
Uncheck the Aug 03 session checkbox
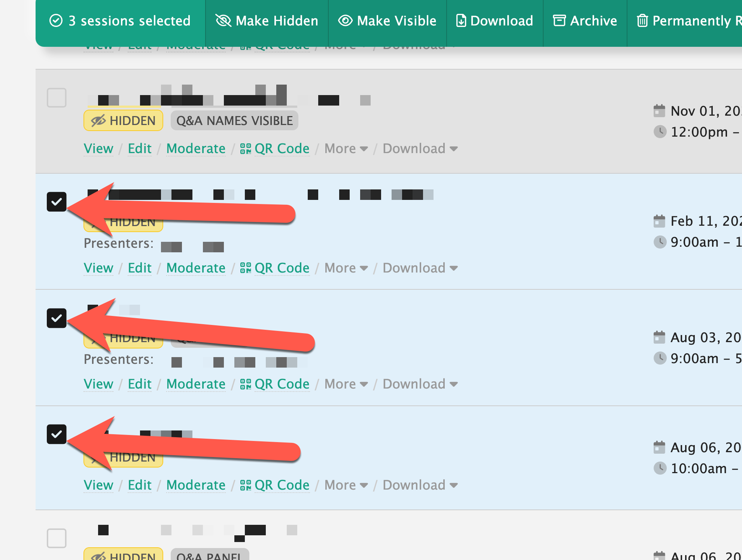pos(57,318)
